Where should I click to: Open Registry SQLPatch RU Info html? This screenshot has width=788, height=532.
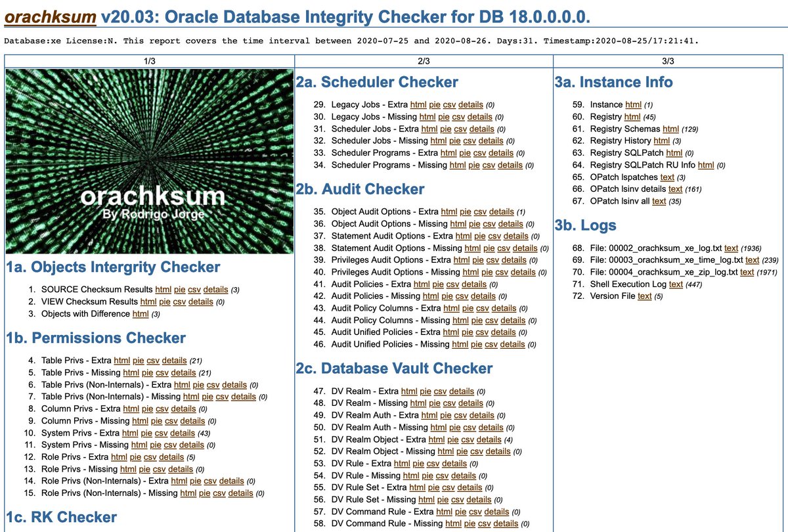point(705,165)
